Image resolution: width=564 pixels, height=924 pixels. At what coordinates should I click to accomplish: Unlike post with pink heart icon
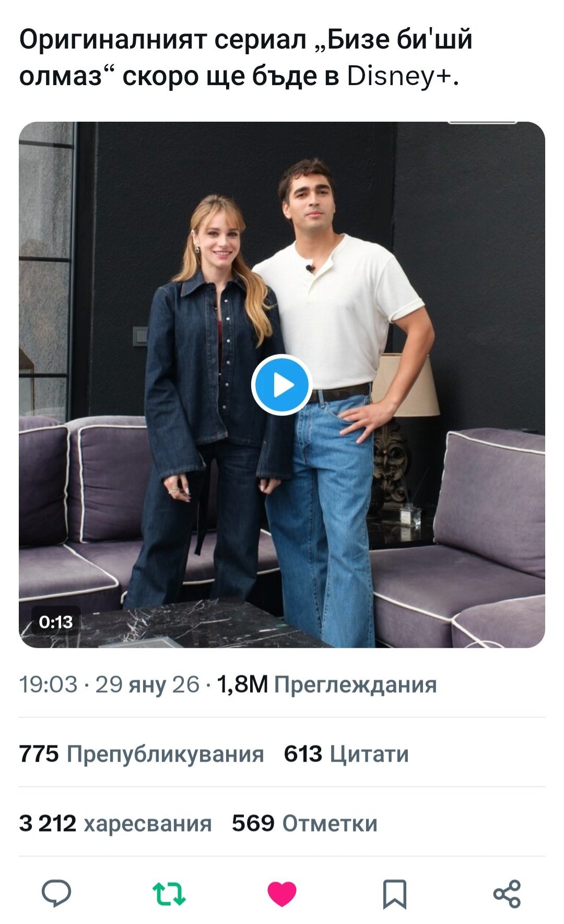(x=282, y=893)
